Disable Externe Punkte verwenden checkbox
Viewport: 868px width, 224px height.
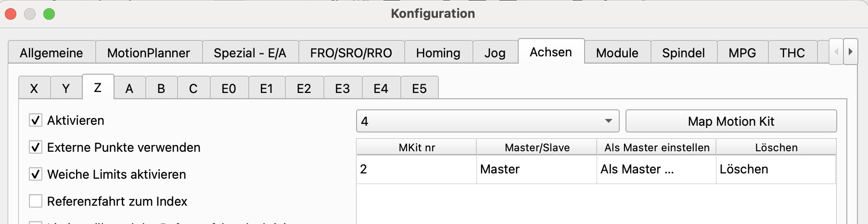click(36, 147)
